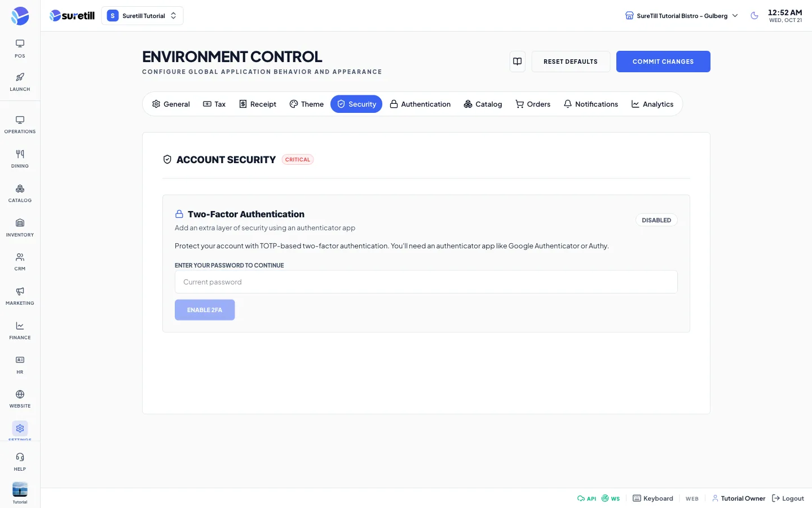Open Keyboard shortcuts in footer
The height and width of the screenshot is (508, 812).
click(653, 498)
